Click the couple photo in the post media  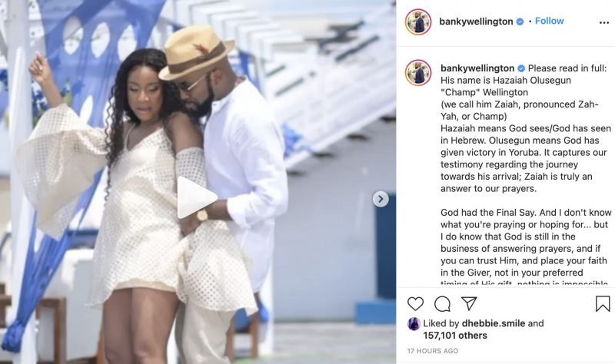(198, 182)
